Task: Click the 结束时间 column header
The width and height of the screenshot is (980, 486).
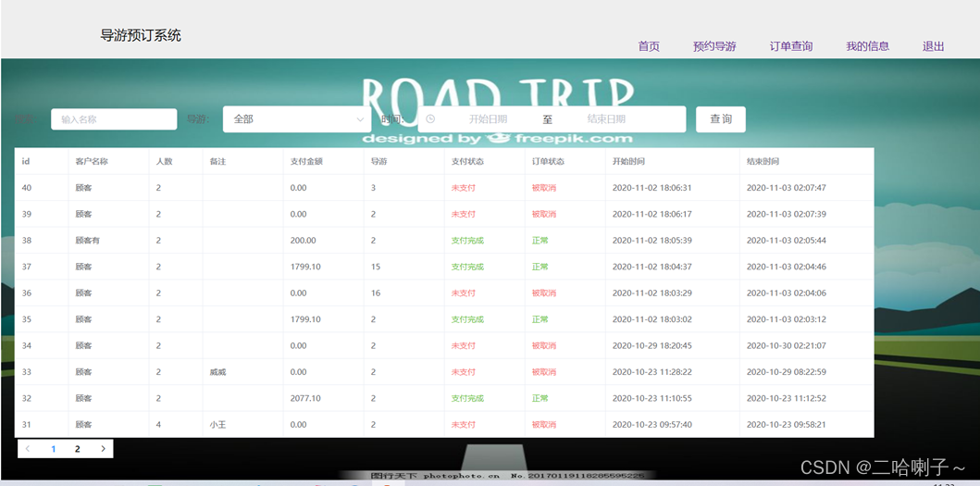Action: (x=763, y=161)
